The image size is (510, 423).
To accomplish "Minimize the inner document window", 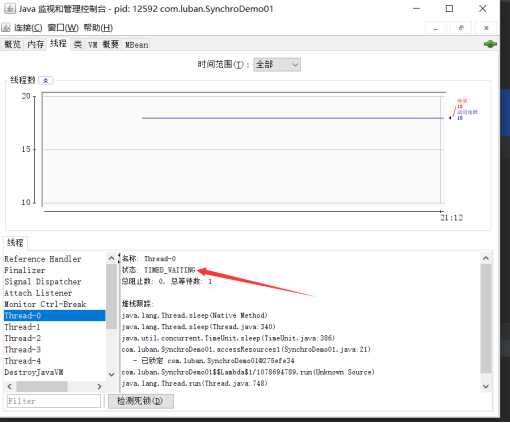I will pyautogui.click(x=436, y=28).
